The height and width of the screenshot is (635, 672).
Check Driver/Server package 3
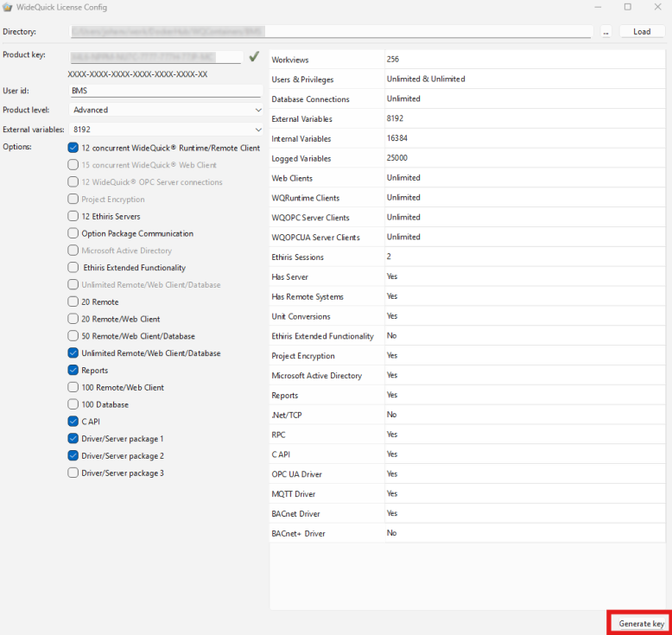click(73, 473)
